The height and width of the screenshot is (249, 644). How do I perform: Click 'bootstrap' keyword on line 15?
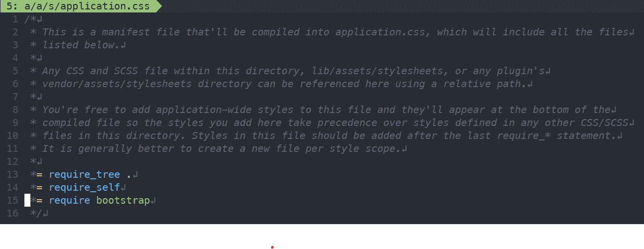[123, 201]
